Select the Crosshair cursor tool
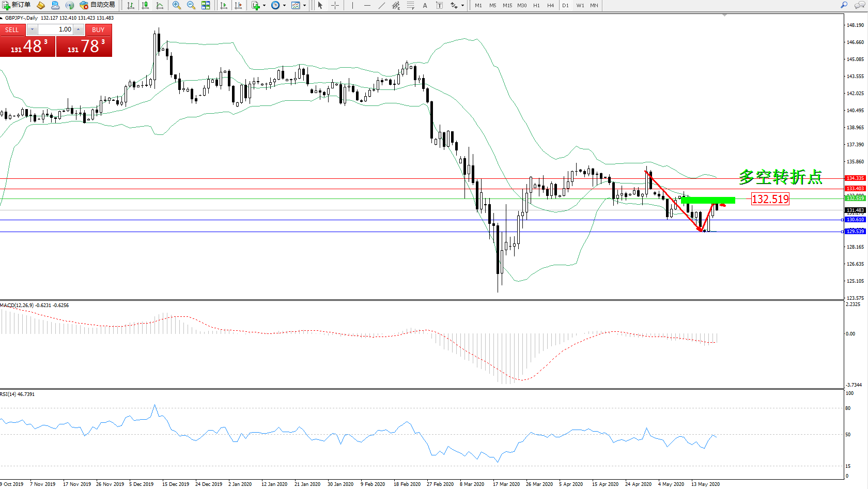868x489 pixels. point(335,5)
